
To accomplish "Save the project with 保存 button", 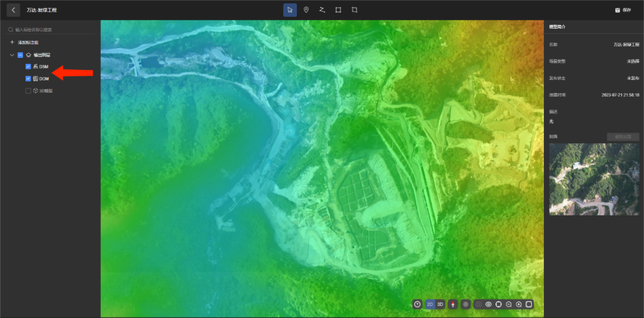I will [623, 10].
